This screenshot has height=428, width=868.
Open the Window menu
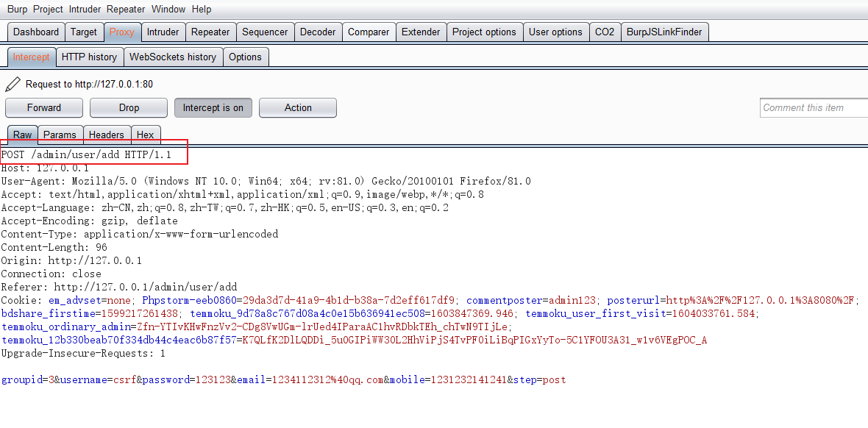168,9
